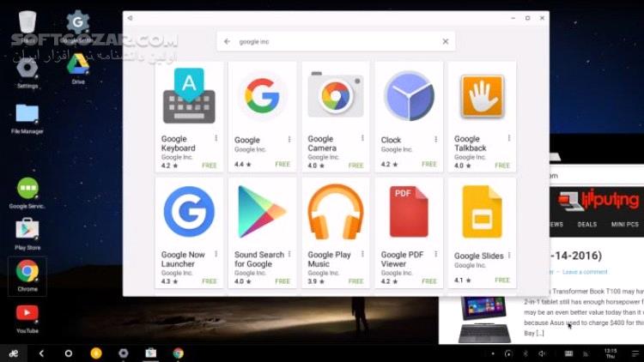Click the volume icon in system tray
Screen dimensions: 644x362
coord(542,353)
